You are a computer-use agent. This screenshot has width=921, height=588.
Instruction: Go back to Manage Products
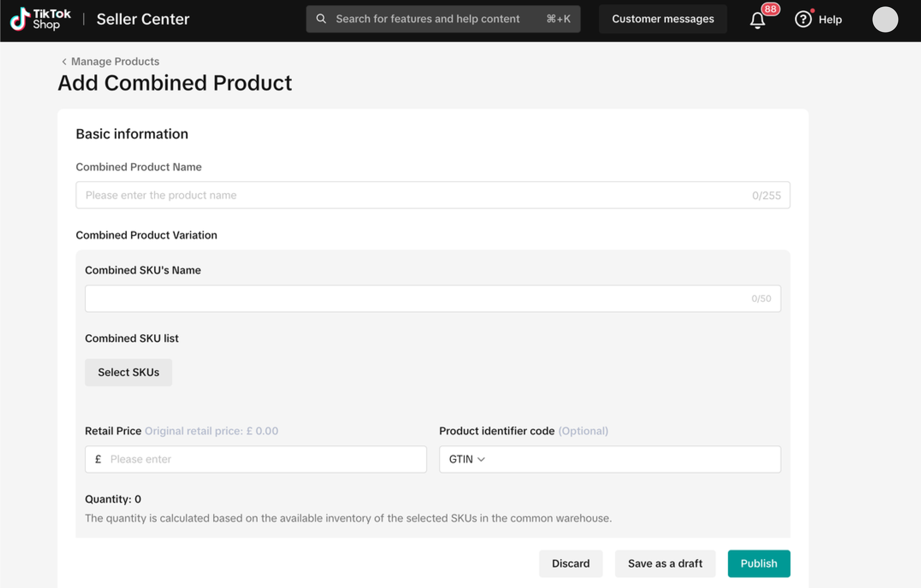115,62
